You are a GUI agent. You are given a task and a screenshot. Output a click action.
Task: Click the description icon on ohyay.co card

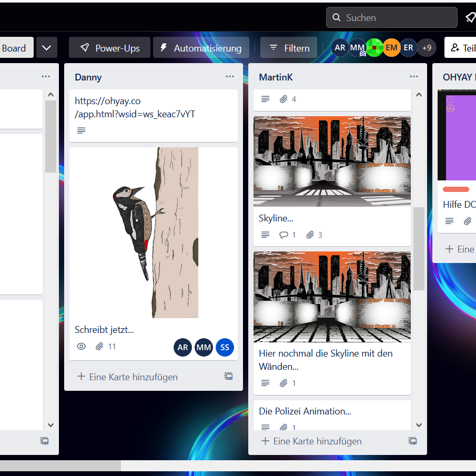[81, 130]
